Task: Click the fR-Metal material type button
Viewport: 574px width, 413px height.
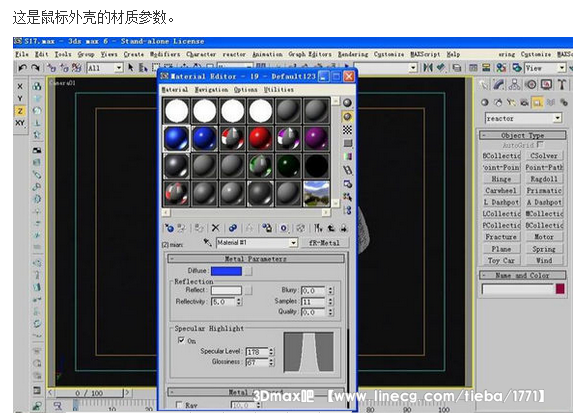Action: (324, 243)
